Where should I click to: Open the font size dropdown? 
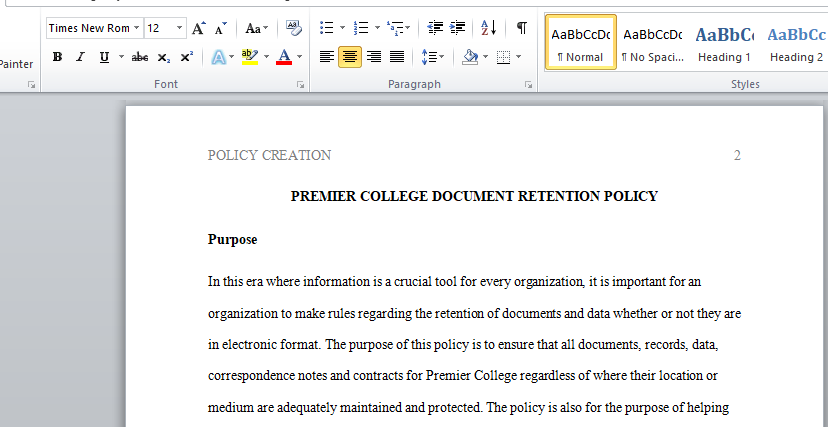[180, 28]
